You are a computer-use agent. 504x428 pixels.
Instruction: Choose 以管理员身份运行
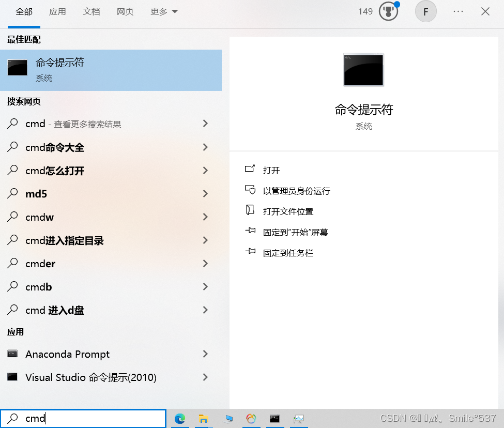(287, 191)
